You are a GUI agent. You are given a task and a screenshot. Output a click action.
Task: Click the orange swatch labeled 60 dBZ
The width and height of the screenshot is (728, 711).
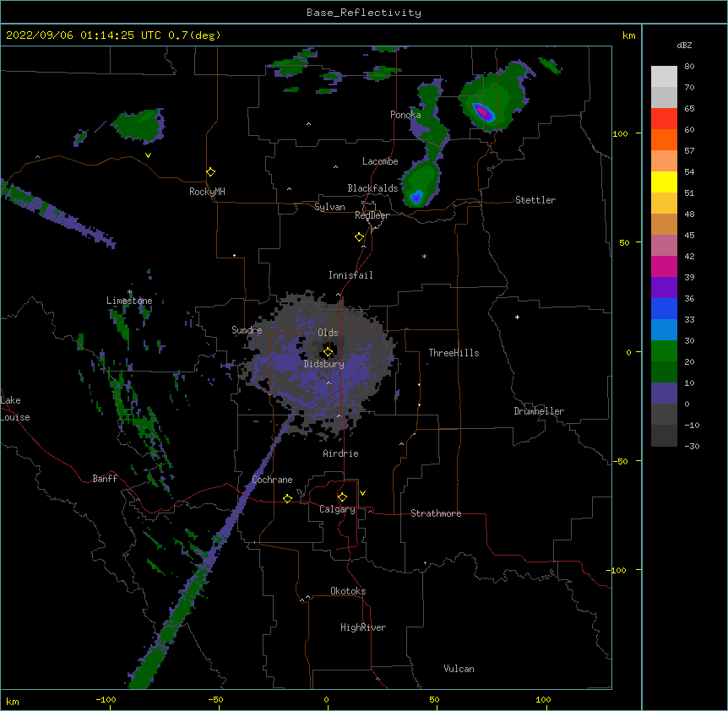[x=664, y=139]
